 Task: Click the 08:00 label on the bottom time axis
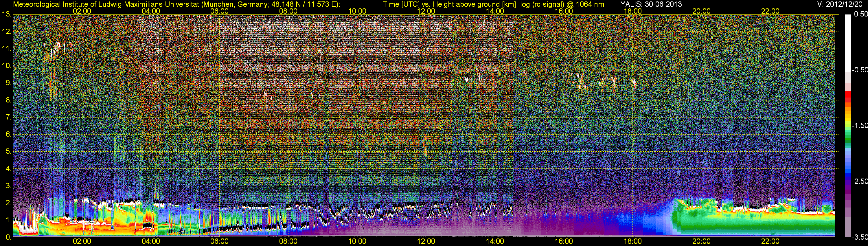pyautogui.click(x=288, y=241)
